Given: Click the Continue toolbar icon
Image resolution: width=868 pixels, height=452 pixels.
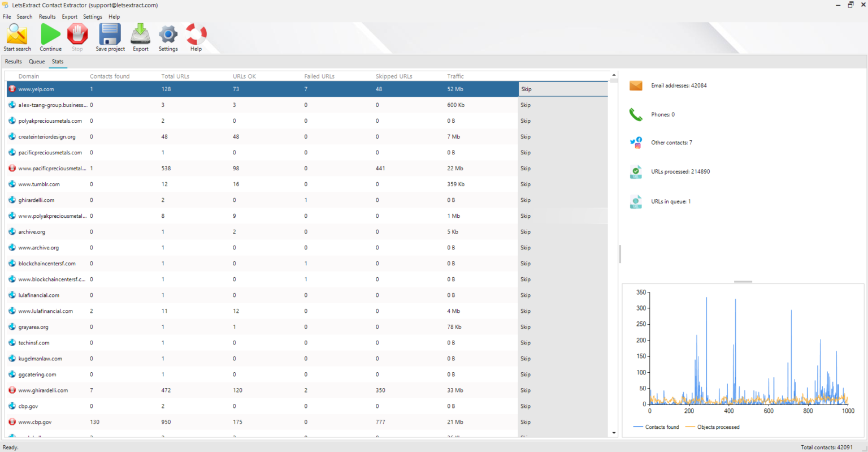Looking at the screenshot, I should (50, 37).
